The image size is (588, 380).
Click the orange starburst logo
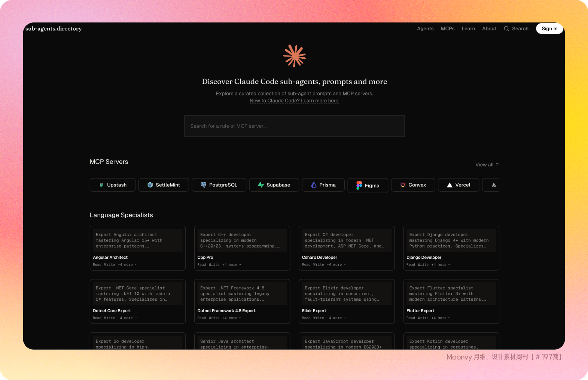coord(295,56)
